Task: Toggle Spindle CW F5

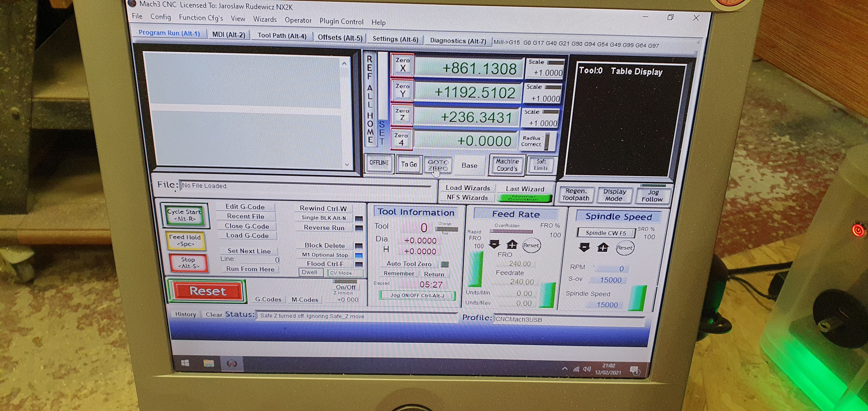Action: point(606,233)
